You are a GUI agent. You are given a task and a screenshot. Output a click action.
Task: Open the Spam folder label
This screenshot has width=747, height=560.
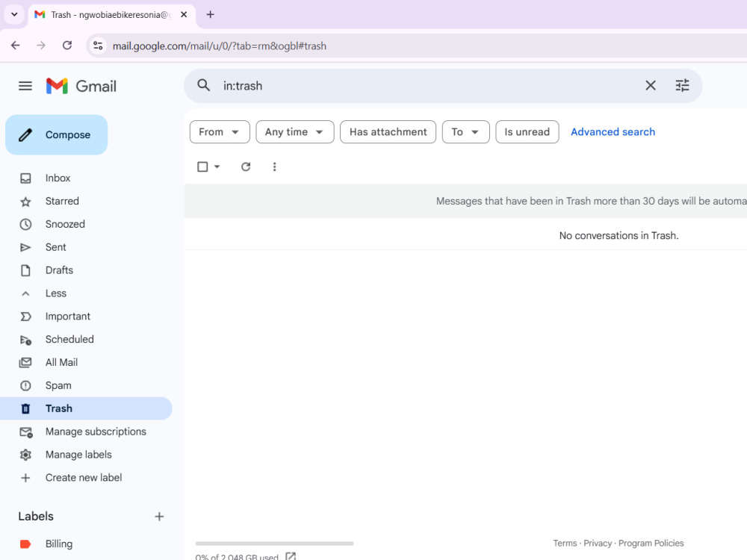tap(58, 386)
